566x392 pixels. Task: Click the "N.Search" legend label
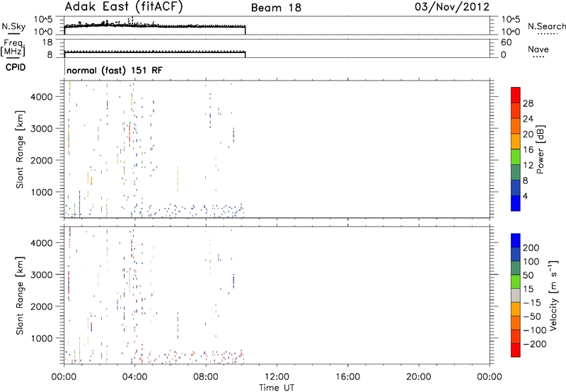[x=547, y=26]
